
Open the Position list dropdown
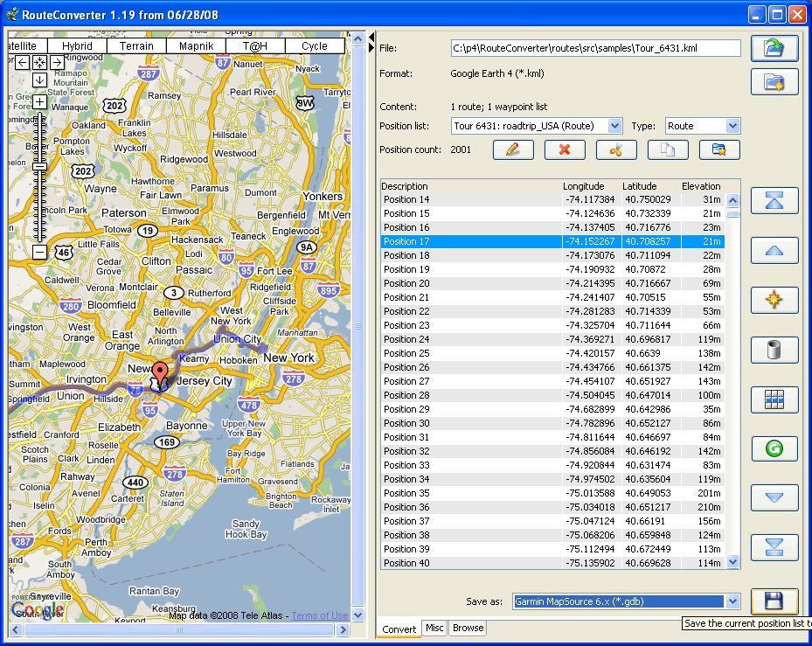pyautogui.click(x=614, y=126)
